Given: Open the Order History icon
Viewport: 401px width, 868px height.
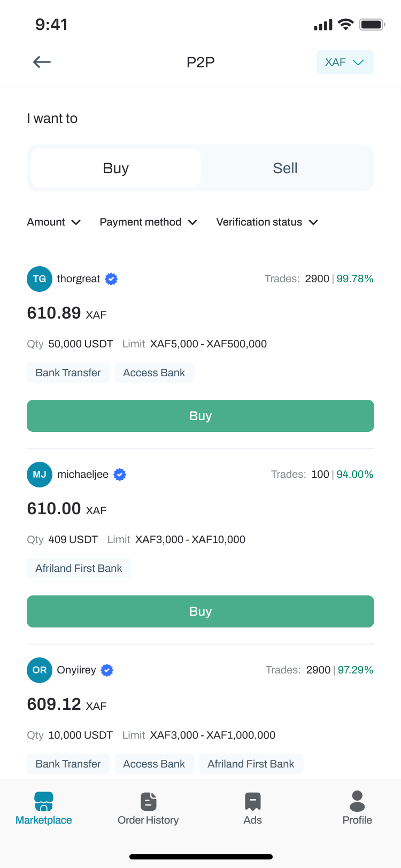Looking at the screenshot, I should coord(148,801).
